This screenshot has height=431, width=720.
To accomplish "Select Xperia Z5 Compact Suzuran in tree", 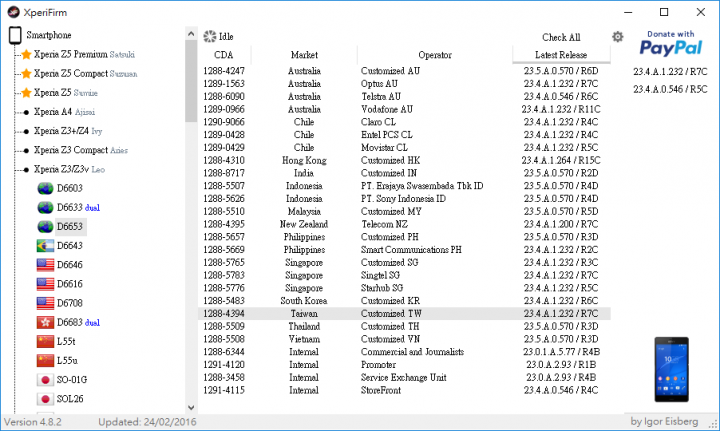I will point(85,73).
